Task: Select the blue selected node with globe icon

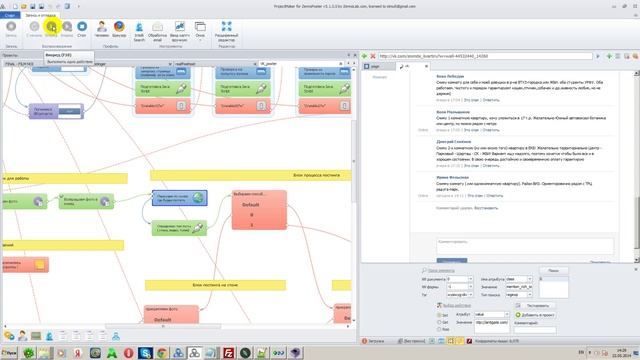Action: tap(180, 198)
